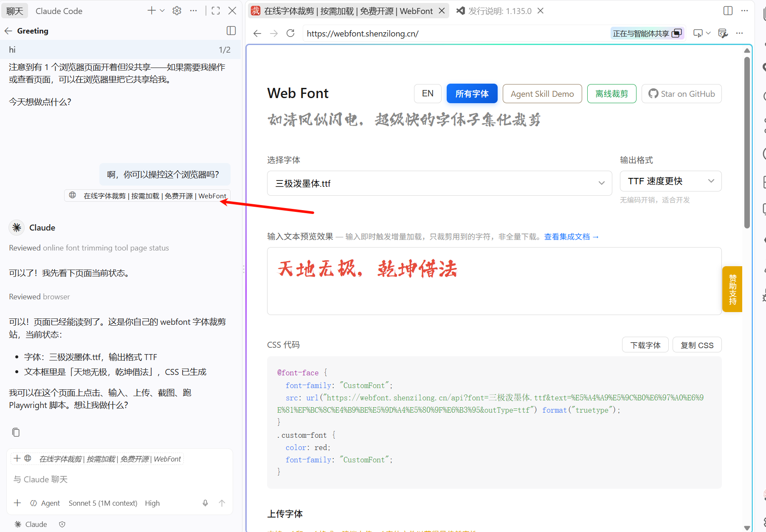Image resolution: width=766 pixels, height=532 pixels.
Task: Close the 发行说明 1.135.0 tab
Action: click(x=541, y=11)
